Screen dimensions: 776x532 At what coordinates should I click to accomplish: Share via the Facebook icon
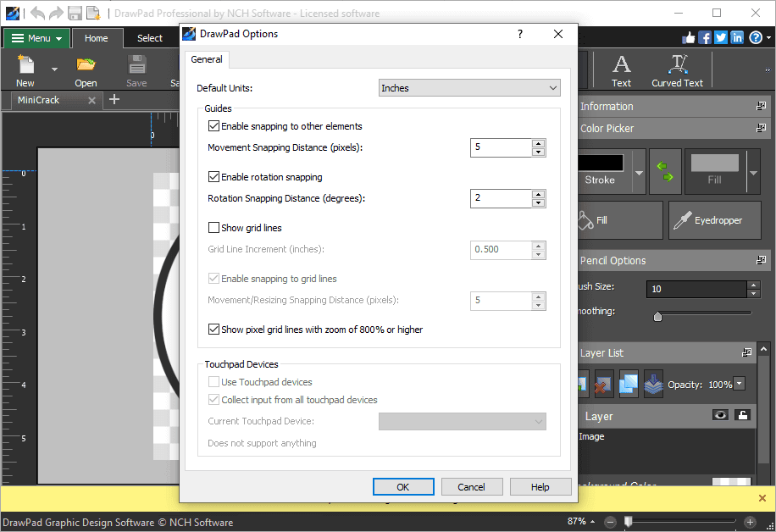coord(705,37)
